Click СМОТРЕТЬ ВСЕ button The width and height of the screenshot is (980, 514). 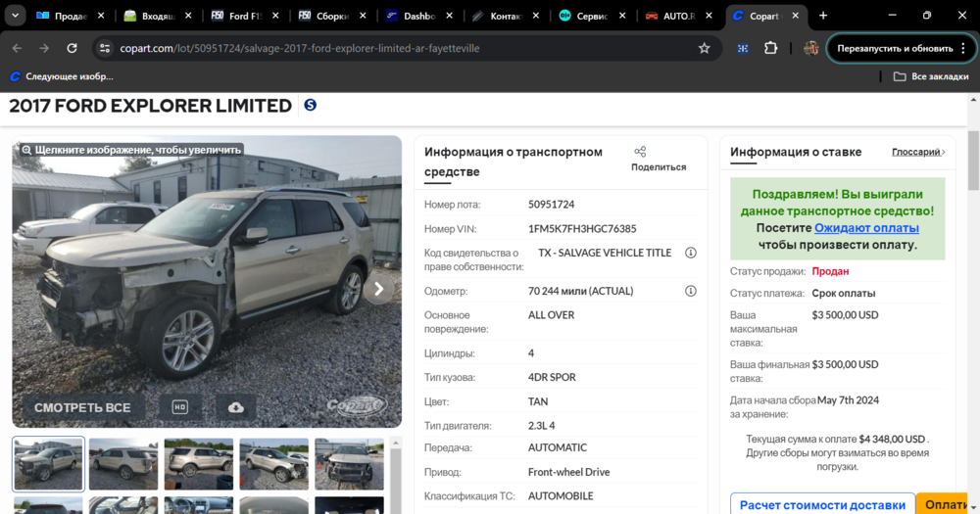point(82,407)
